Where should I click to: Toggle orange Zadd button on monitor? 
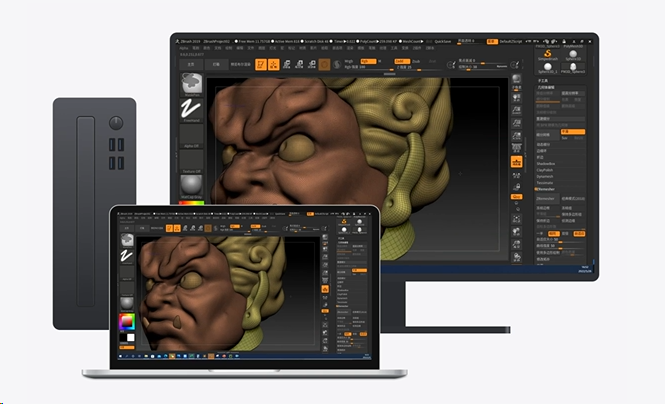pyautogui.click(x=402, y=61)
